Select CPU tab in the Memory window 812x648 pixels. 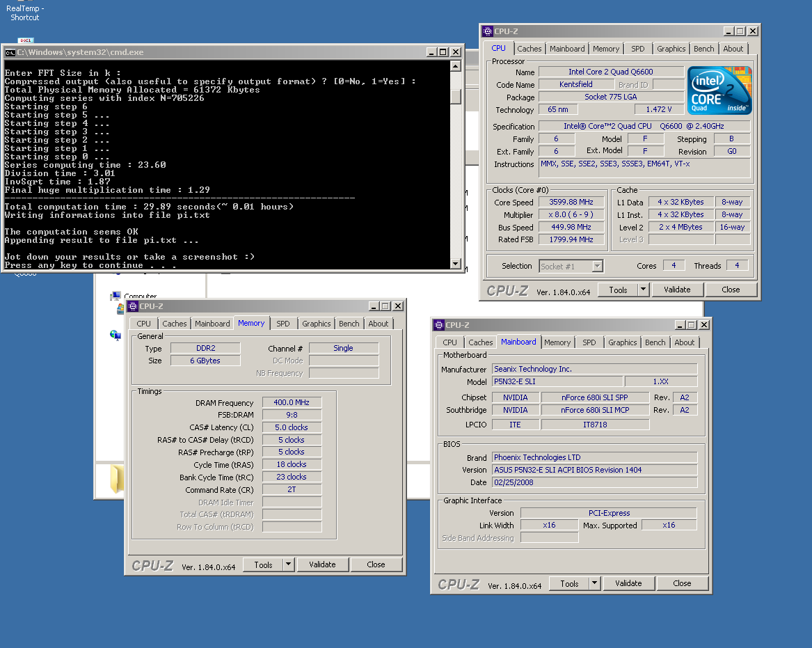(x=143, y=324)
